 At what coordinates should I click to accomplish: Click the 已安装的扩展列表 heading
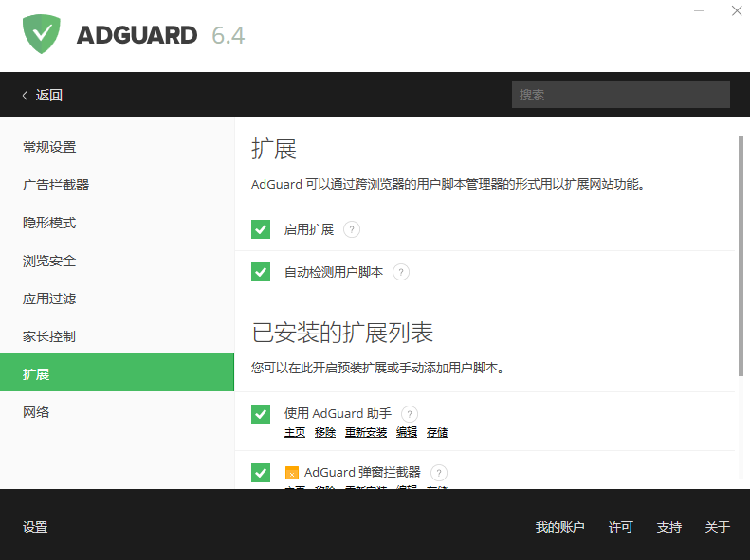[342, 333]
